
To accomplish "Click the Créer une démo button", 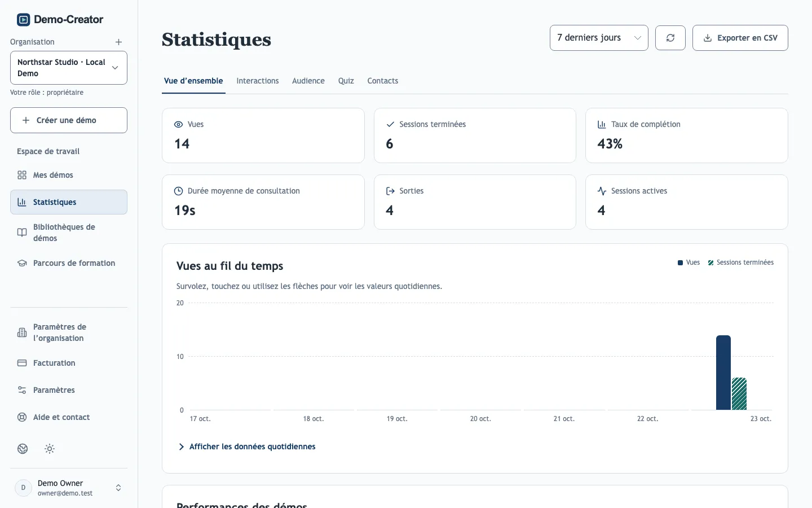I will (x=69, y=120).
